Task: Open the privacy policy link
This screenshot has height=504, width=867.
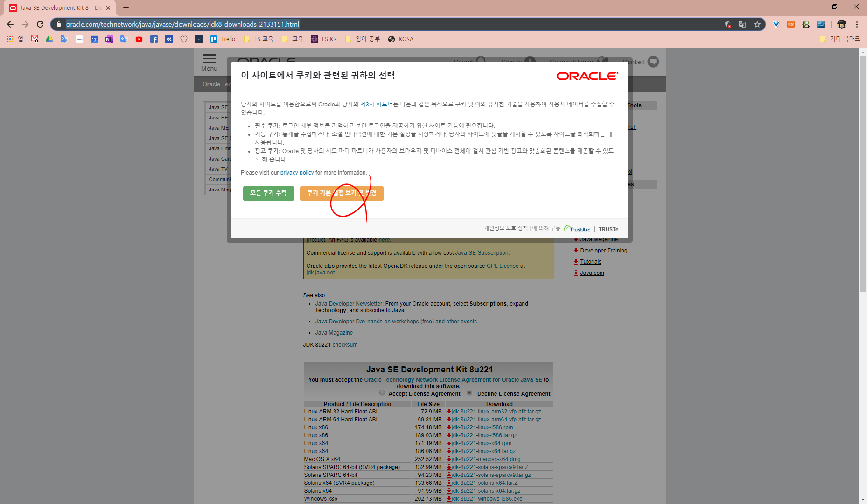Action: 297,173
